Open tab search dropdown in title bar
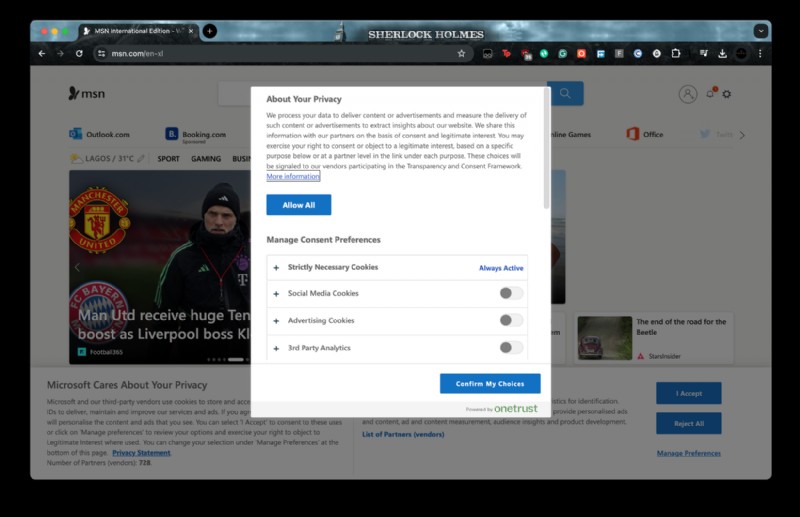This screenshot has width=800, height=517. pos(761,31)
